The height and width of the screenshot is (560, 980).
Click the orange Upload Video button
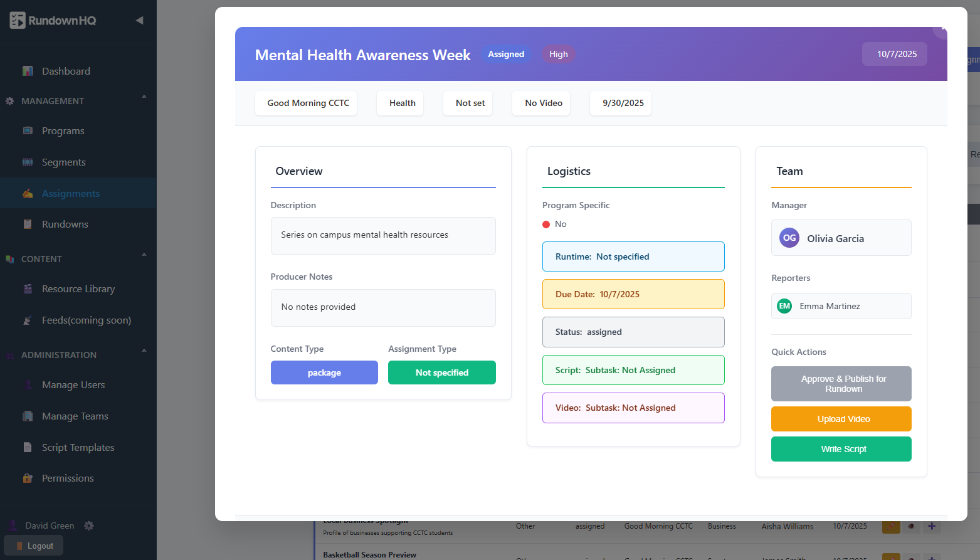pos(841,419)
